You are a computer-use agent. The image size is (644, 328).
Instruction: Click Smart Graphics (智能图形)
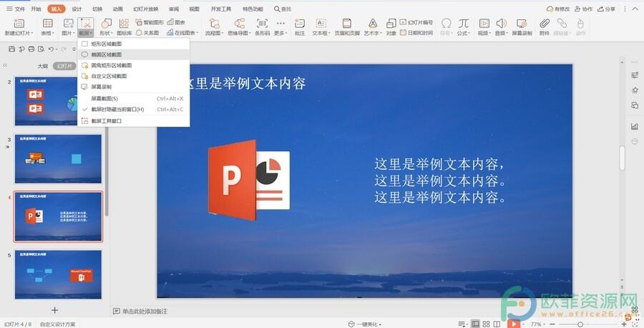click(150, 22)
